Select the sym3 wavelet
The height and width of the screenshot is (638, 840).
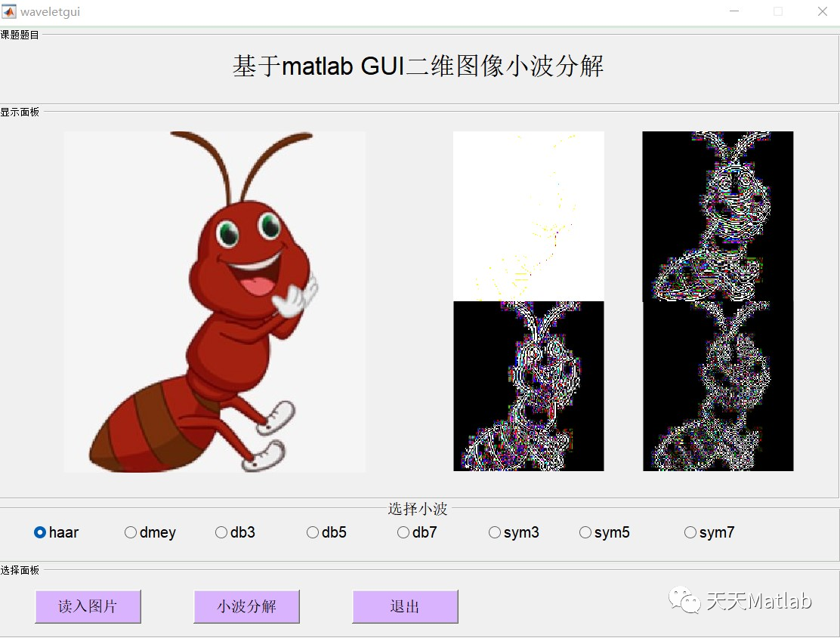tap(494, 532)
